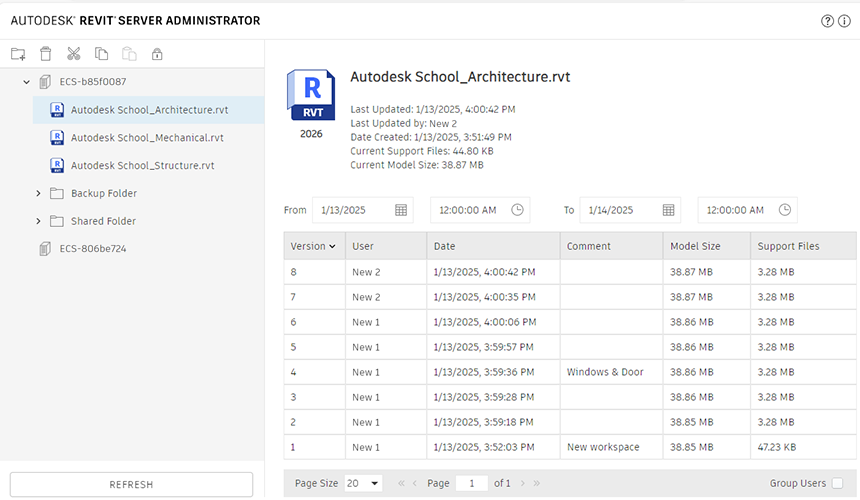Open the To time clock picker

pyautogui.click(x=785, y=209)
